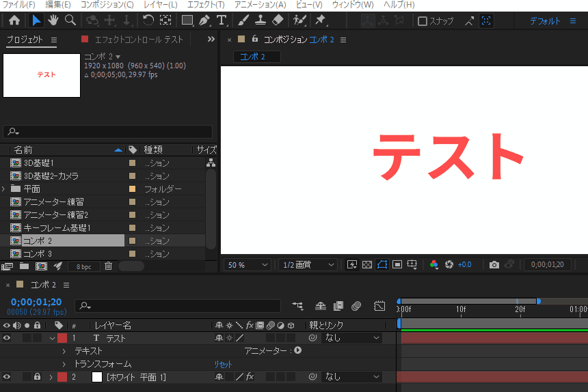Click the region of interest icon
Viewport: 588px width, 392px height.
pos(397,265)
